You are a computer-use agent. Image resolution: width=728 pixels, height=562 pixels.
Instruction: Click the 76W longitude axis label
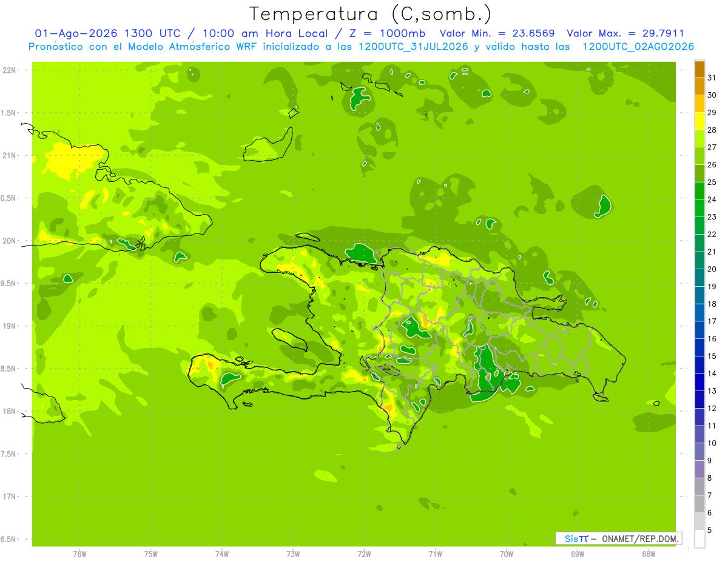tap(79, 554)
